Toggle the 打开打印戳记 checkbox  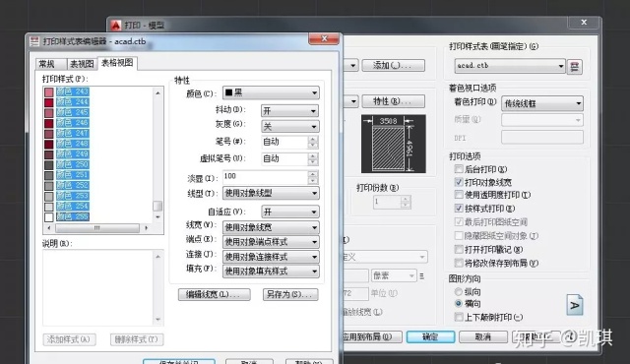click(459, 249)
